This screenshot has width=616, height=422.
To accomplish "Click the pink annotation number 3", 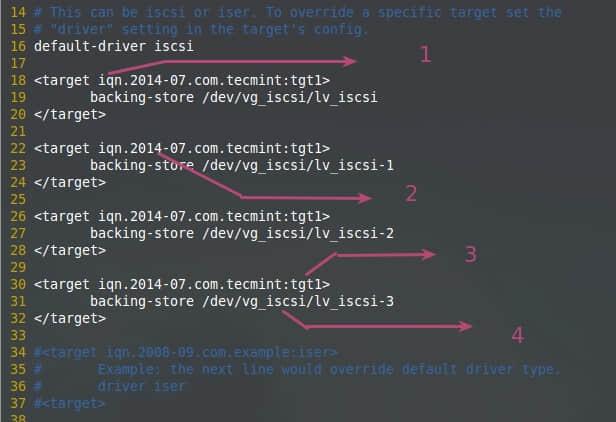I will (x=471, y=254).
